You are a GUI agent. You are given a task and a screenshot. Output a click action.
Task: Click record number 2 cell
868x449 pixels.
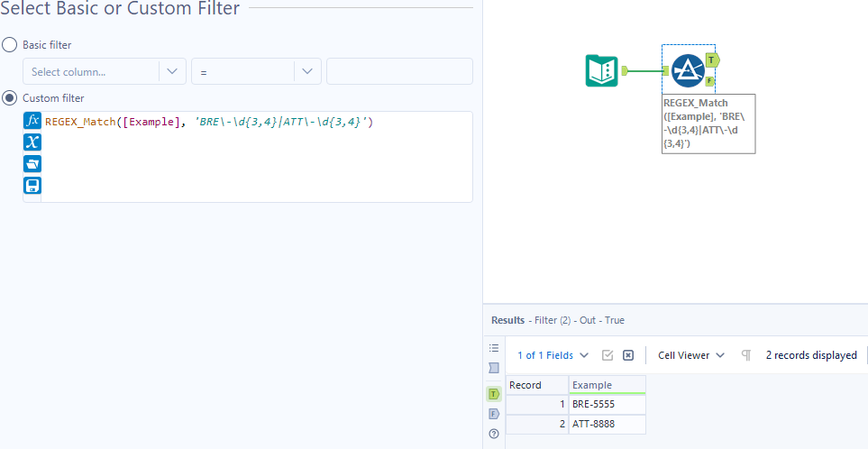[537, 424]
